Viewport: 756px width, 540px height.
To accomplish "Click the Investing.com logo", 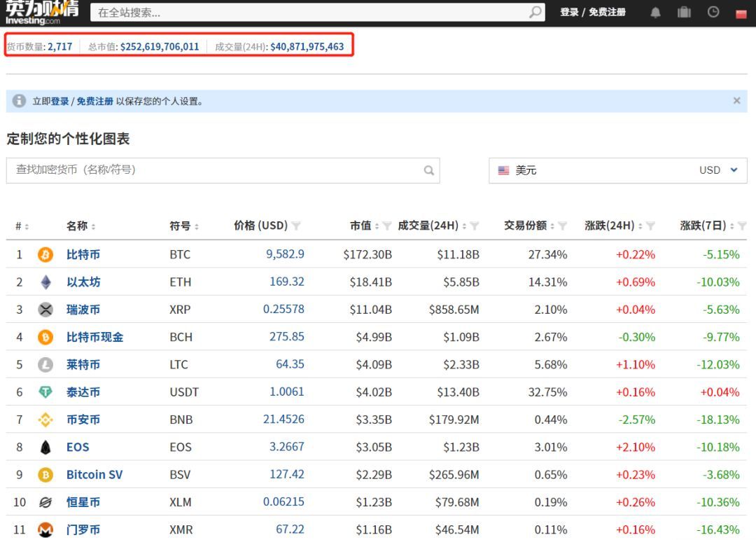I will 42,12.
